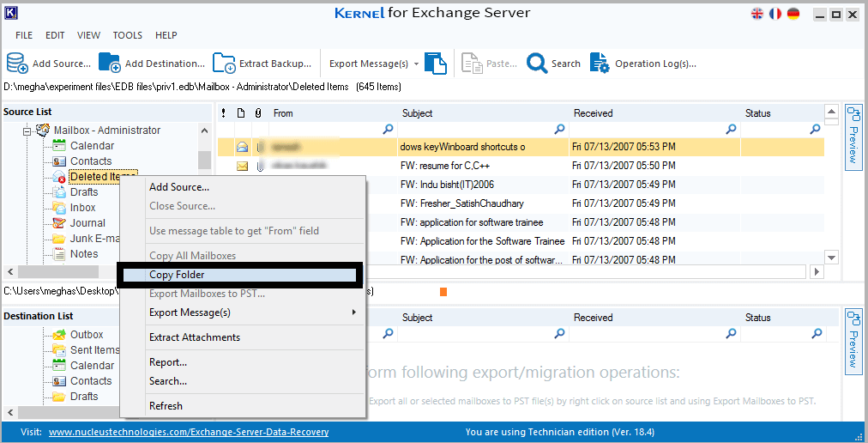Screen dimensions: 868x443
Task: Switch language to French flag
Action: pos(775,14)
